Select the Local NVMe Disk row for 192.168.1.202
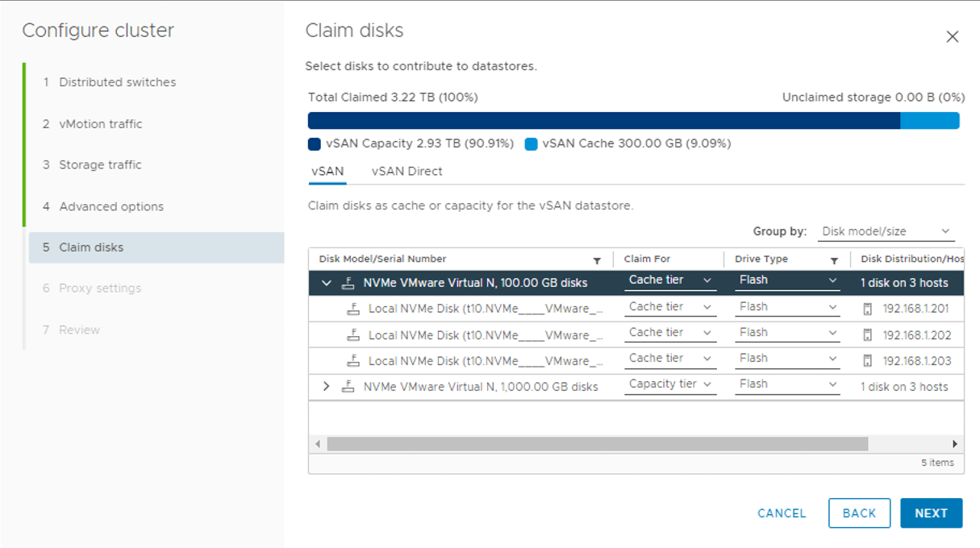The image size is (980, 548). pos(636,334)
